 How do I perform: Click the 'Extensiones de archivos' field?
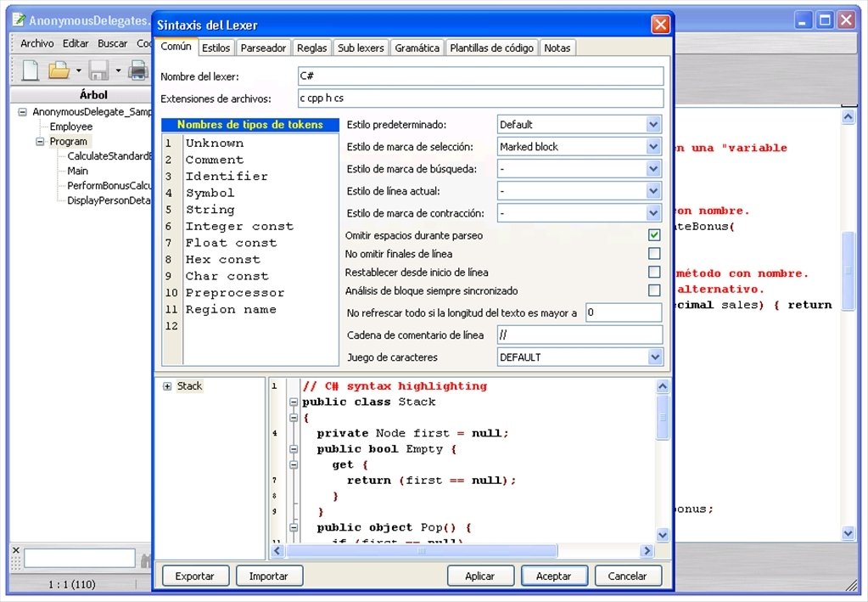pyautogui.click(x=480, y=98)
